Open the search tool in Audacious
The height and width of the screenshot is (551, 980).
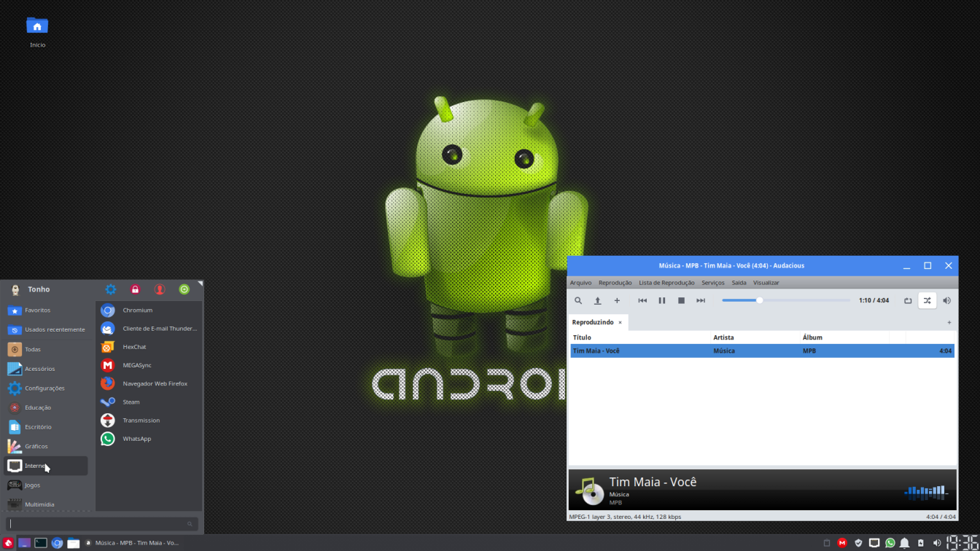coord(578,300)
